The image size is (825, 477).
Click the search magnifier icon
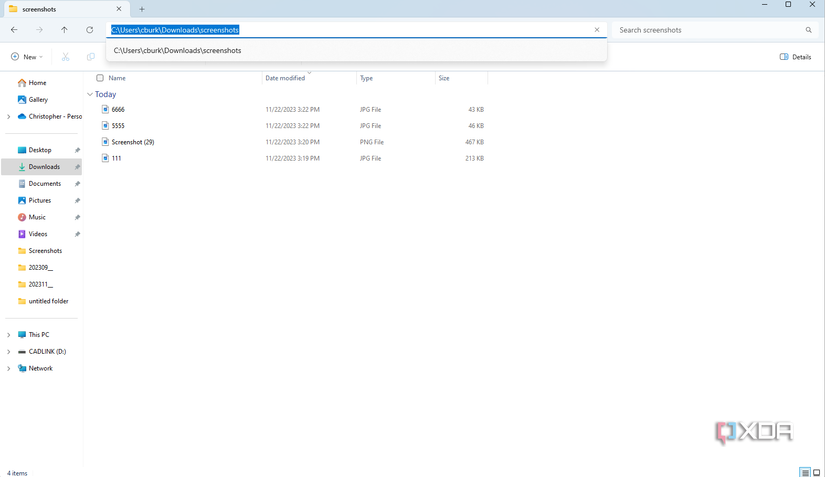coord(809,30)
